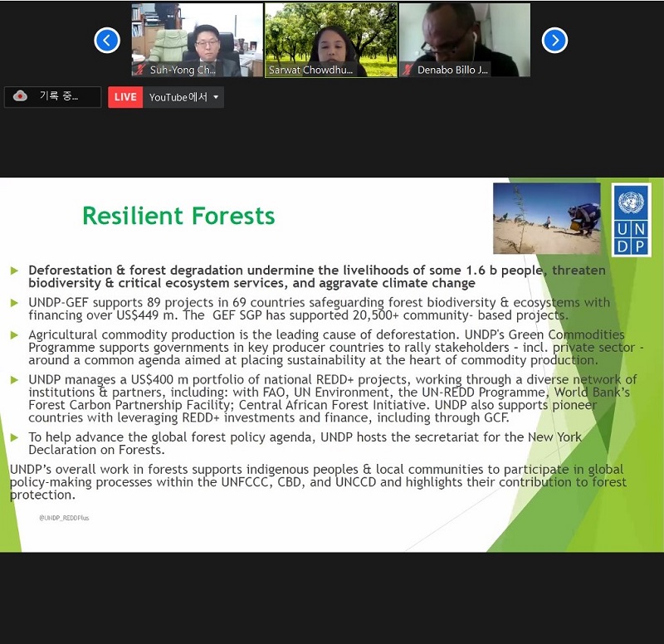Click the text 'financing over US$449 m'
The height and width of the screenshot is (644, 664).
coord(103,315)
